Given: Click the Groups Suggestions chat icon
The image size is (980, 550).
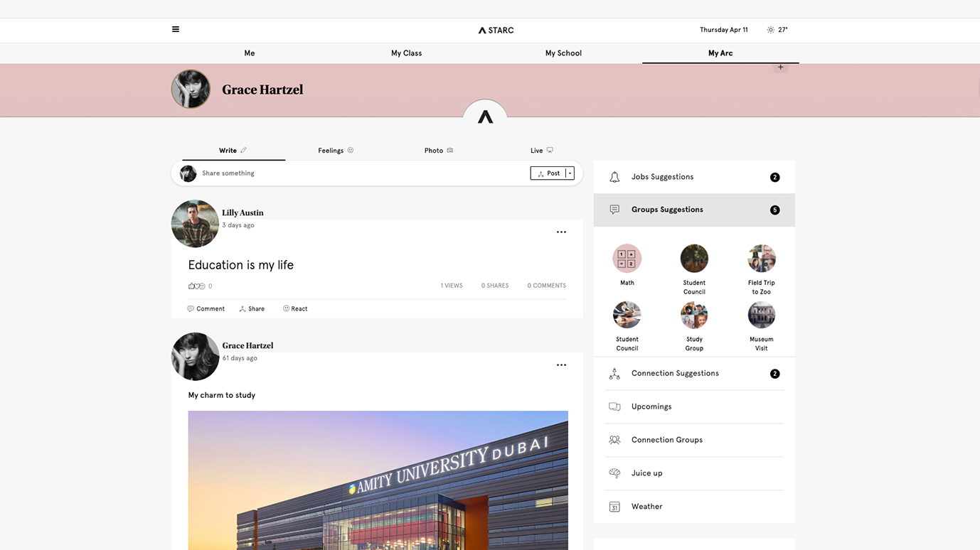Looking at the screenshot, I should [614, 210].
